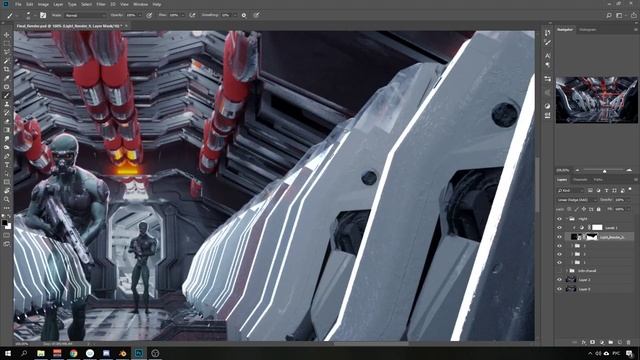Image resolution: width=640 pixels, height=360 pixels.
Task: Select the Hand tool
Action: pyautogui.click(x=7, y=191)
